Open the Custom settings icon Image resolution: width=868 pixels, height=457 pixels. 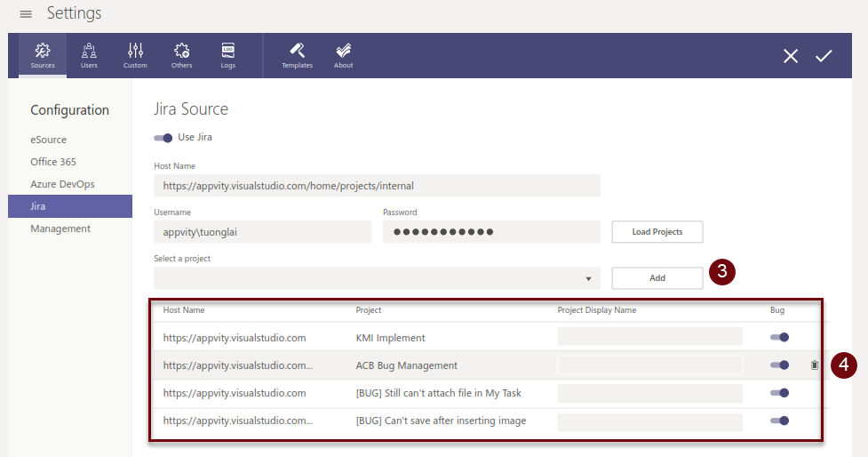pyautogui.click(x=135, y=55)
